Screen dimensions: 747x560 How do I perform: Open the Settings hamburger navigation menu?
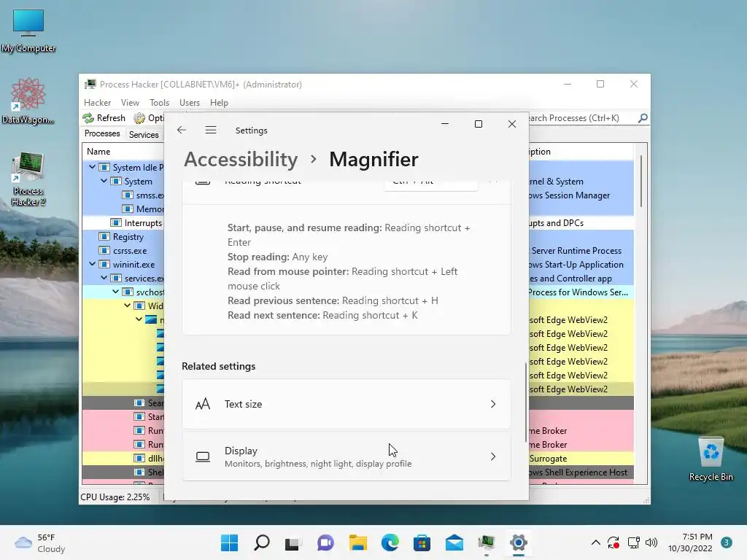pyautogui.click(x=211, y=130)
